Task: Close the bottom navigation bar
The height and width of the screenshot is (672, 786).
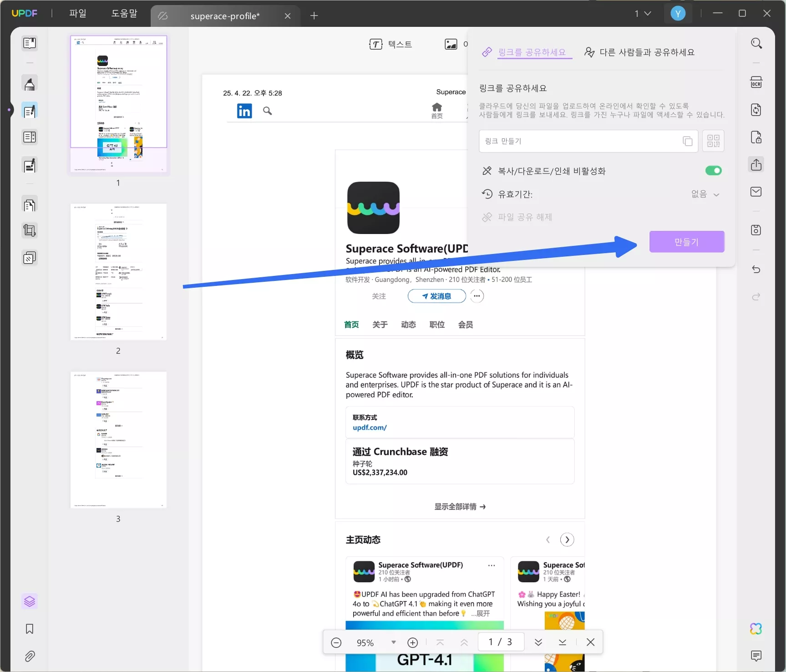Action: point(591,642)
